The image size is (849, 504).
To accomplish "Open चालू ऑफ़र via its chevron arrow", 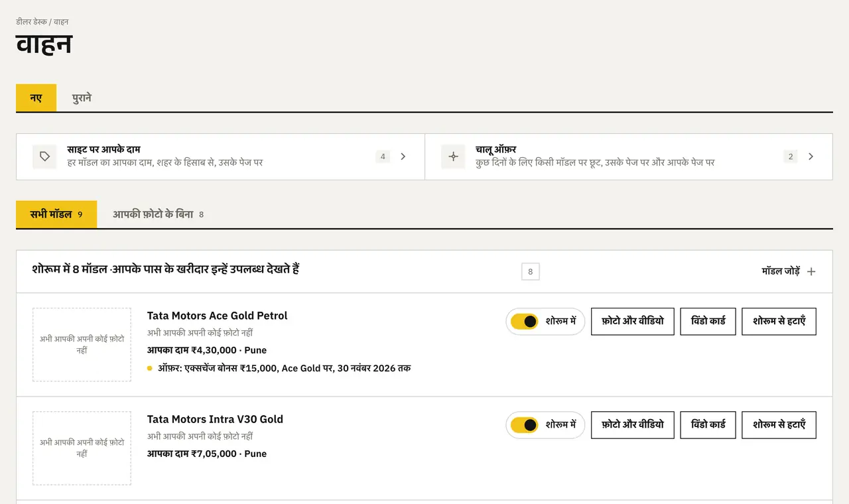I will click(811, 157).
